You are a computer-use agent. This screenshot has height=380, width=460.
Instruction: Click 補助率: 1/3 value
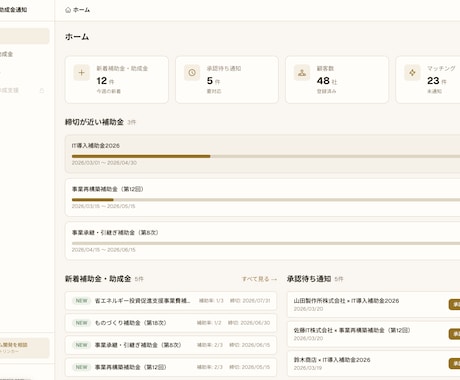point(211,301)
